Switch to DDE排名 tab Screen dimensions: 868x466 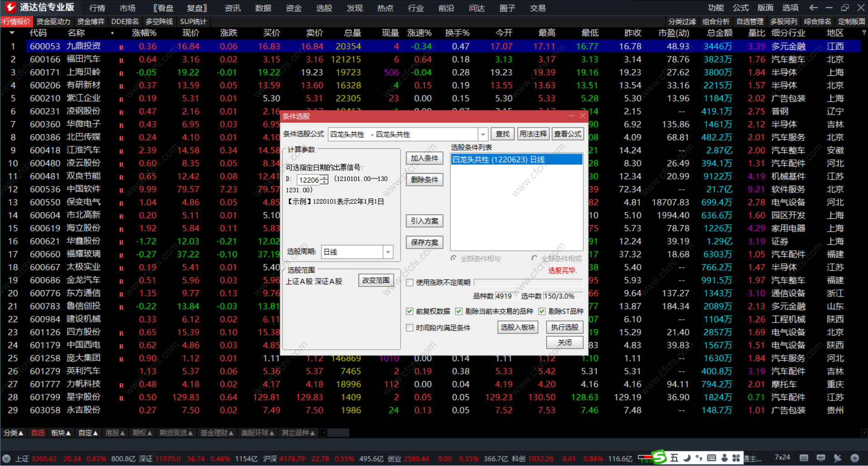125,22
